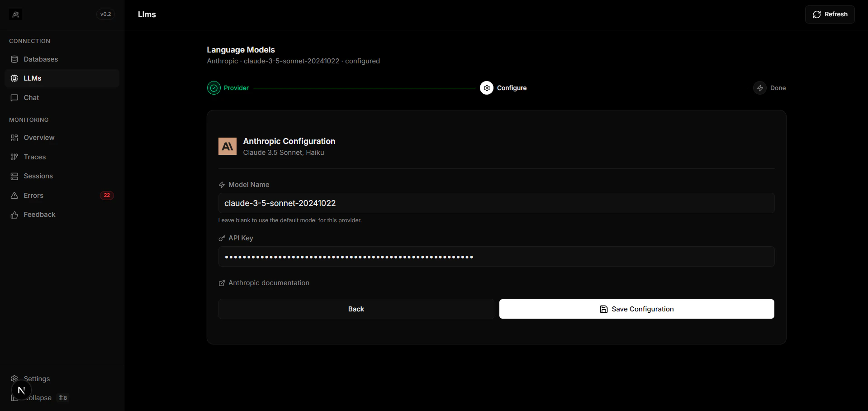Select LLMs in the sidebar

(62, 78)
